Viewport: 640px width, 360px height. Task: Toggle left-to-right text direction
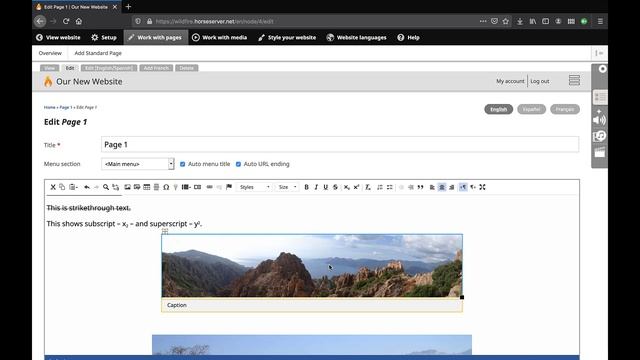coord(463,187)
